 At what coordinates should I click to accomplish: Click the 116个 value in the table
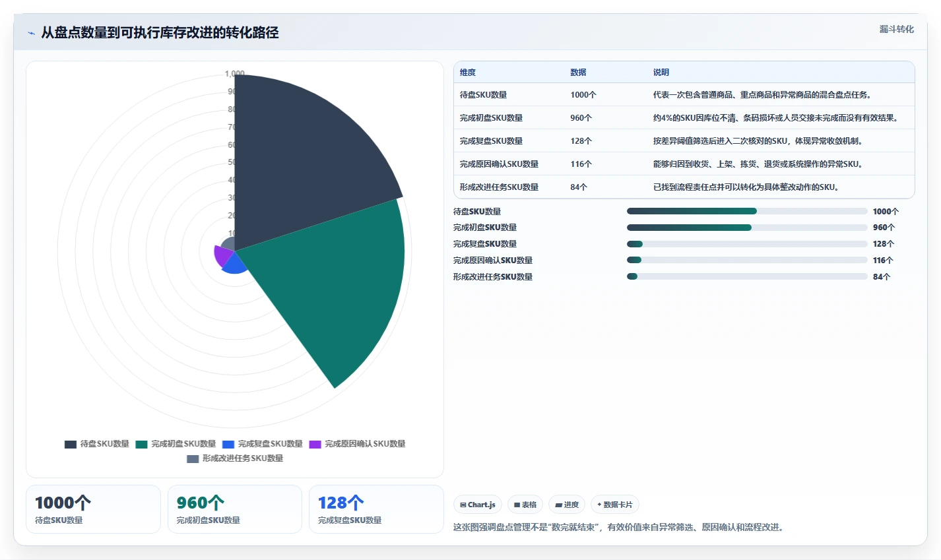pyautogui.click(x=581, y=164)
